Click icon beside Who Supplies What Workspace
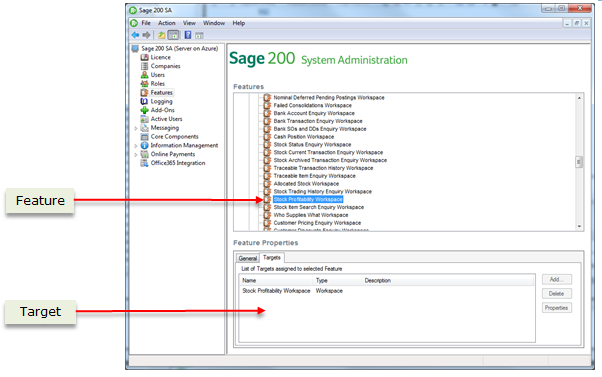 coord(268,215)
